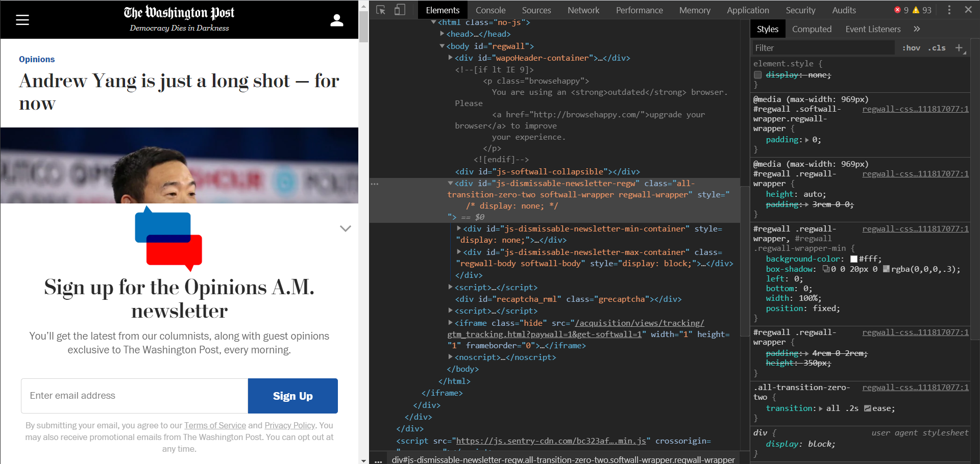The width and height of the screenshot is (980, 464).
Task: Open DevTools three-dot options menu
Action: [949, 10]
